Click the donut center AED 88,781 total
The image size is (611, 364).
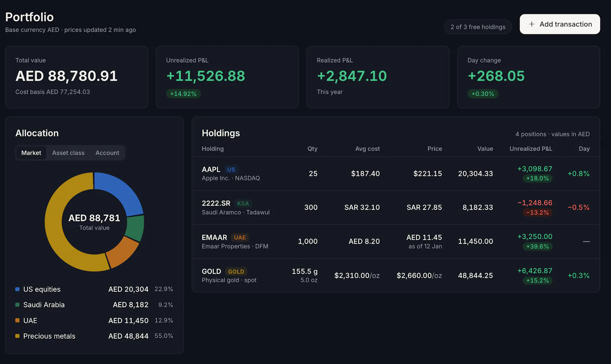(94, 218)
